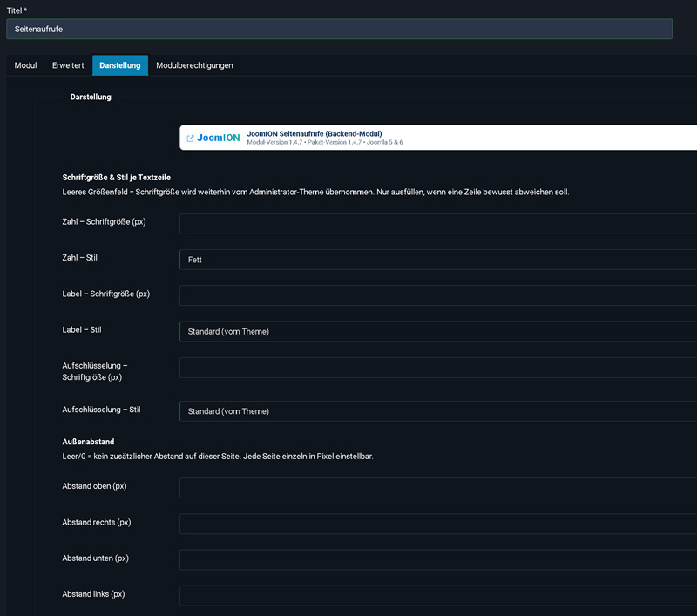The width and height of the screenshot is (697, 616).
Task: Click the Abstand oben (px) field
Action: point(438,488)
